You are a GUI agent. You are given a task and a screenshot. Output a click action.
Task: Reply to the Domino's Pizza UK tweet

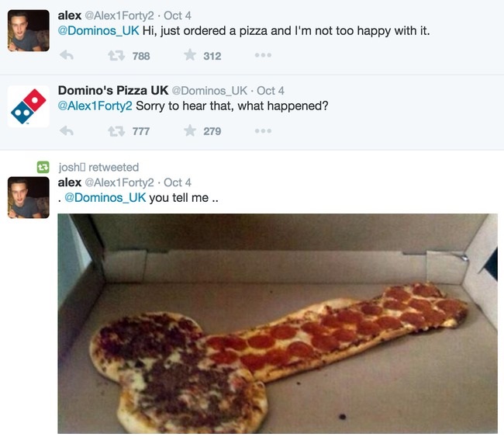[67, 130]
